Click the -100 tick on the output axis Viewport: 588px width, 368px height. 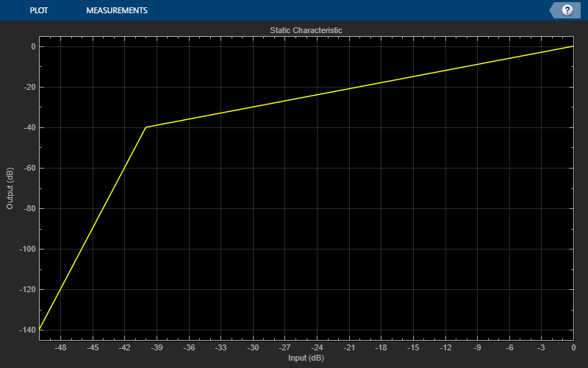[x=27, y=249]
